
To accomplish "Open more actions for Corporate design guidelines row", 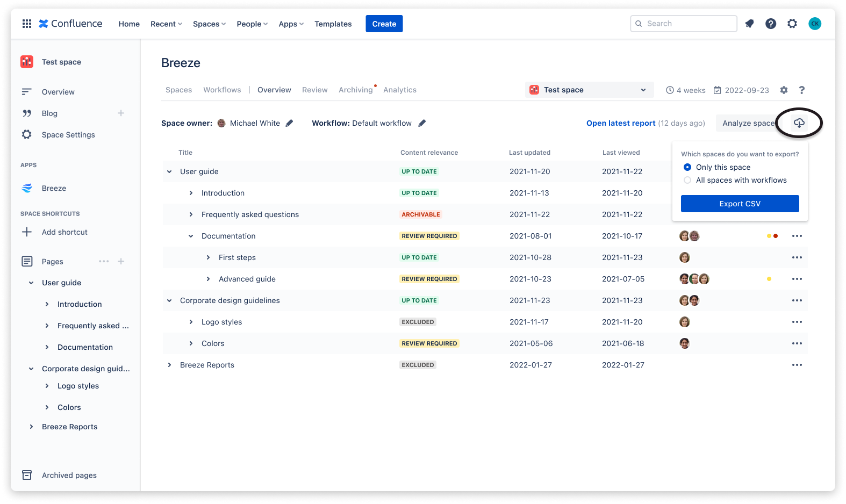I will pyautogui.click(x=797, y=300).
